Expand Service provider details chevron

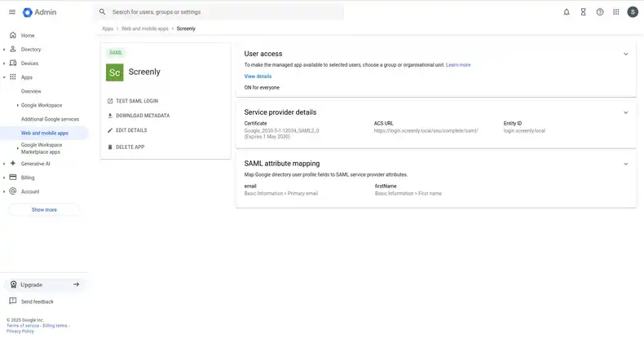click(625, 112)
